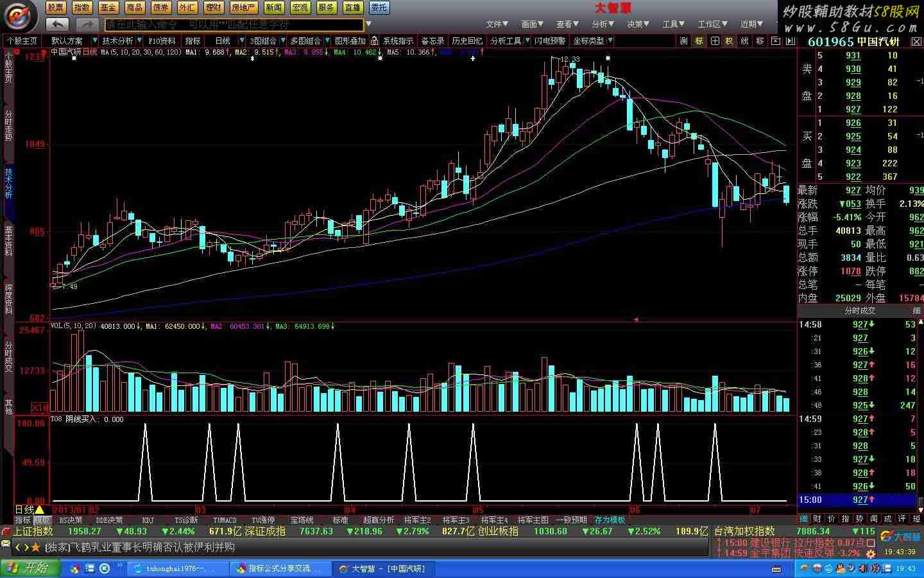Select the 势 trend tab under trades

coord(859,518)
